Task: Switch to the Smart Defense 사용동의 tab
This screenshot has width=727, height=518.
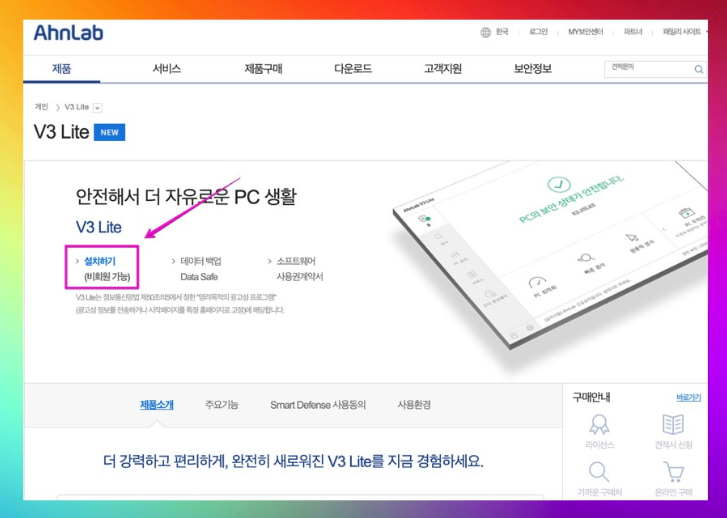Action: (318, 405)
